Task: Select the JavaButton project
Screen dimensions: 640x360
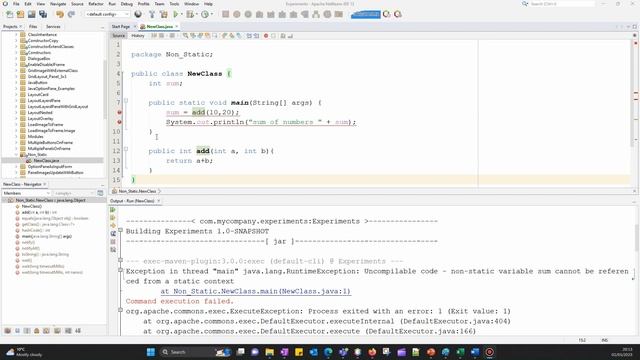Action: [x=37, y=82]
